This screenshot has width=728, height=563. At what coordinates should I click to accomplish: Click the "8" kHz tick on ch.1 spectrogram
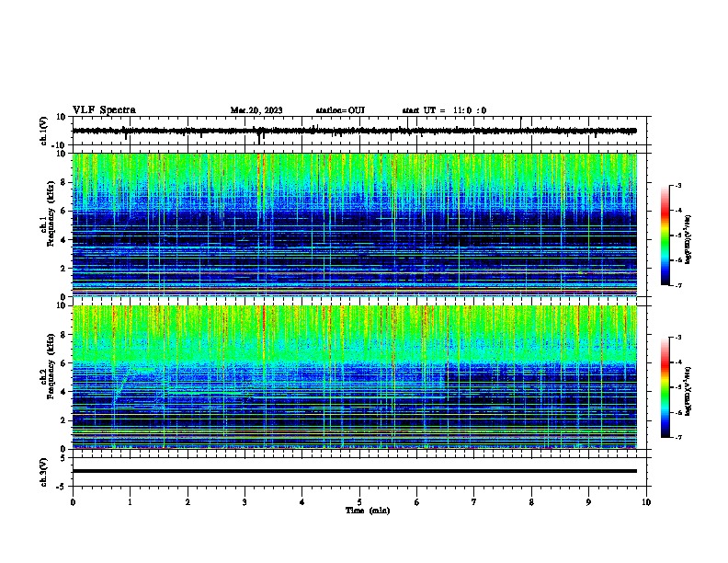coord(64,182)
